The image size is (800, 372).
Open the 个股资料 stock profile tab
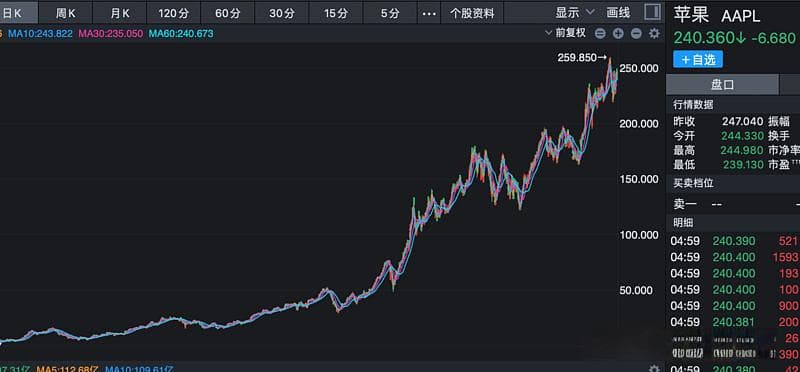[x=472, y=13]
